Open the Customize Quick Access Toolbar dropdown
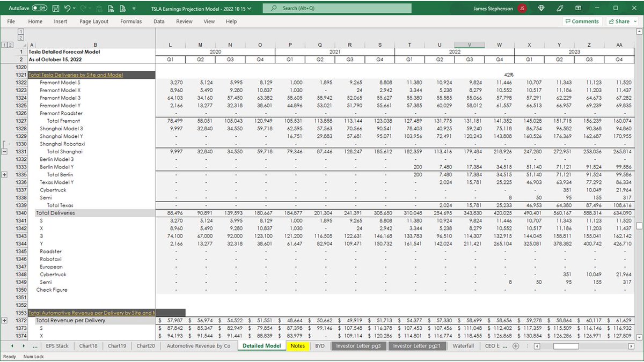Image resolution: width=644 pixels, height=362 pixels. pos(134,9)
